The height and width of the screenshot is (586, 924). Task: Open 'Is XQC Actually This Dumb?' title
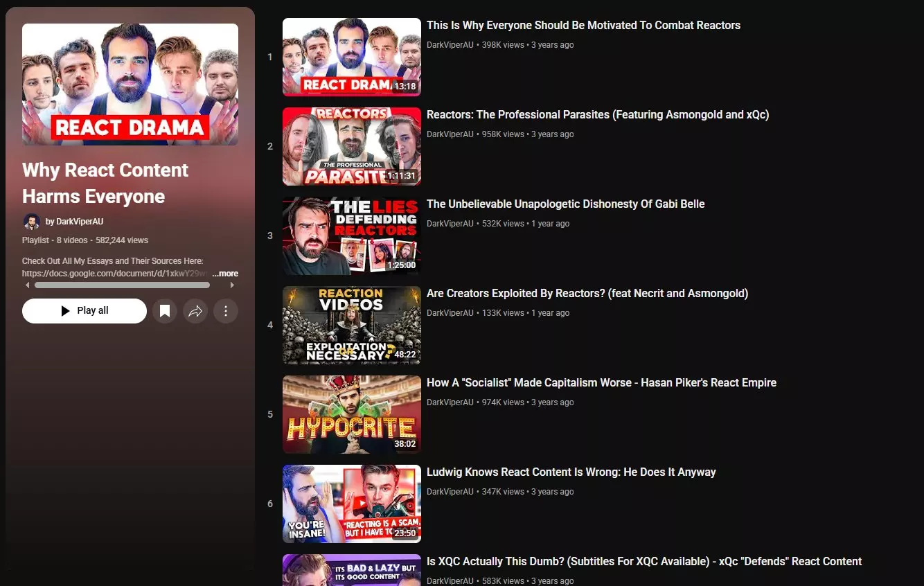tap(644, 561)
